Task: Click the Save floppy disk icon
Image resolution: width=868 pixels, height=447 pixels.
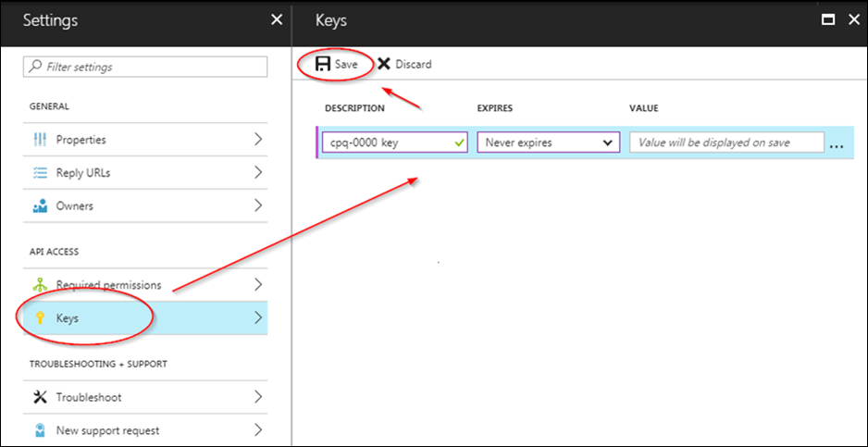Action: (x=323, y=64)
